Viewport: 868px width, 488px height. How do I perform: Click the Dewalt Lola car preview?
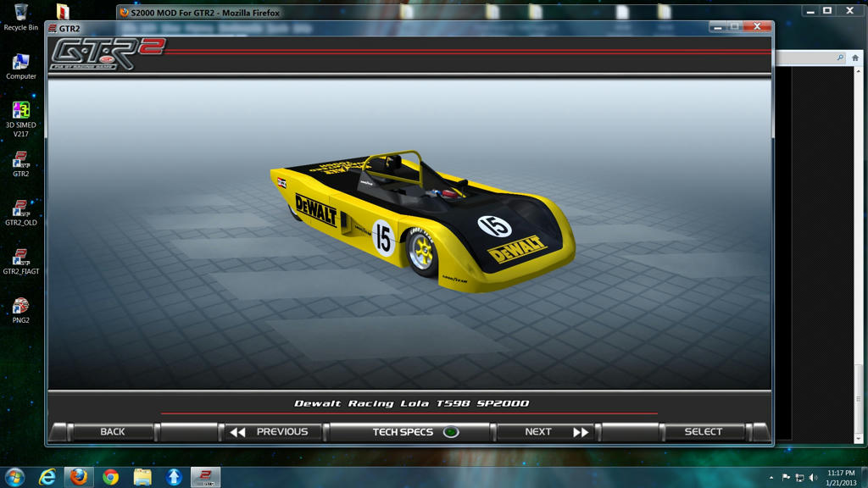pos(423,221)
